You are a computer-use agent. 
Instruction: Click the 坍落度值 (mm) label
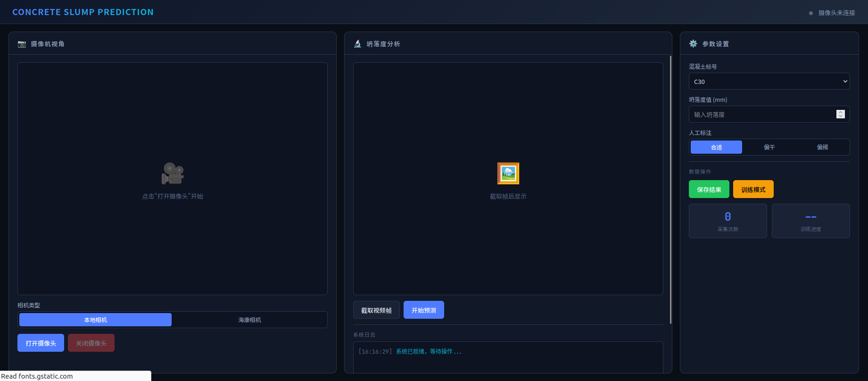pyautogui.click(x=708, y=99)
